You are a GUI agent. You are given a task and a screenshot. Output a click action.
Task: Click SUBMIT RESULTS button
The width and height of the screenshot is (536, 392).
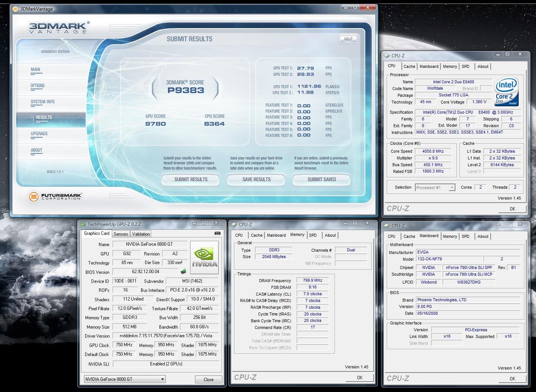coord(191,180)
